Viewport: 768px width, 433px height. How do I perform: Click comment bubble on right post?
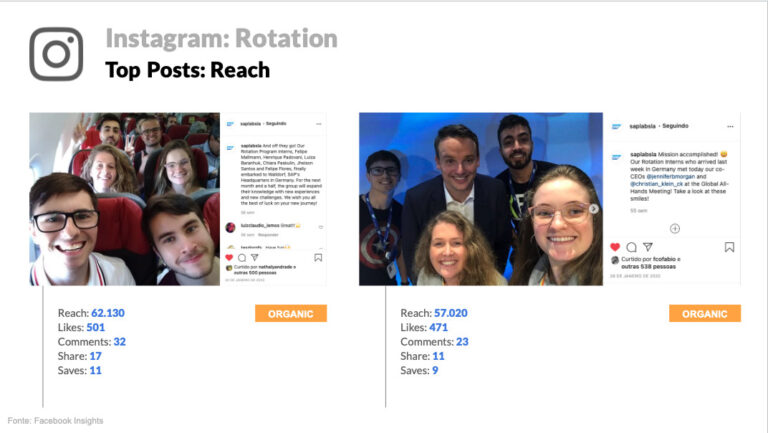pyautogui.click(x=631, y=247)
